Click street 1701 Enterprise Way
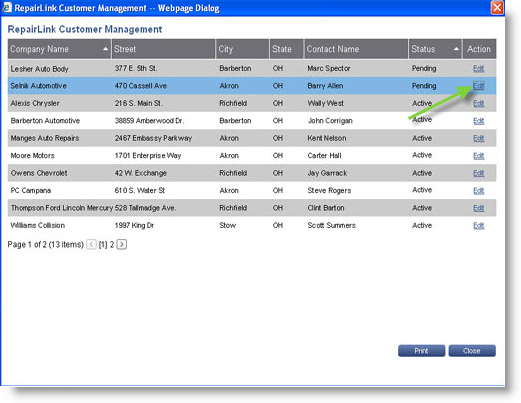The height and width of the screenshot is (403, 521). (x=148, y=156)
